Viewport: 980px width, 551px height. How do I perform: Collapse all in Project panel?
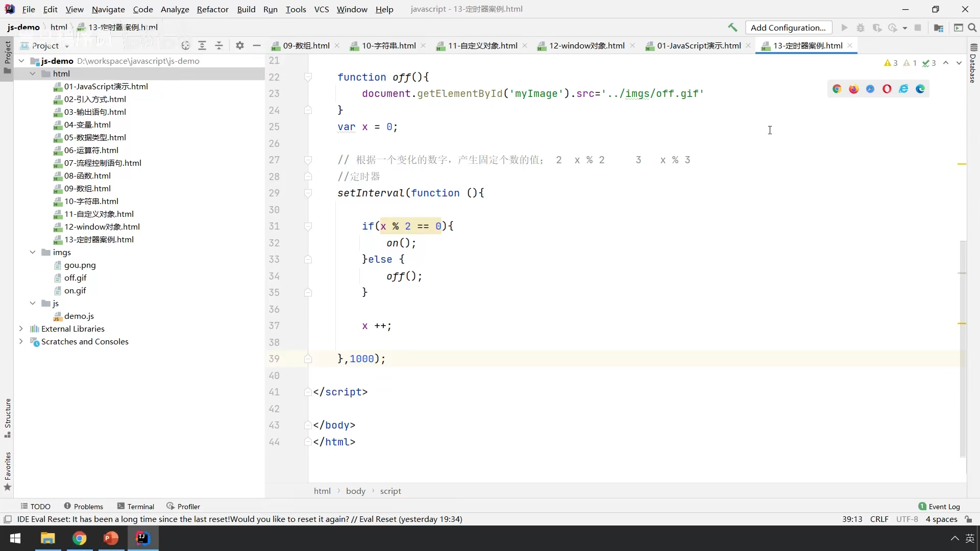(x=219, y=45)
